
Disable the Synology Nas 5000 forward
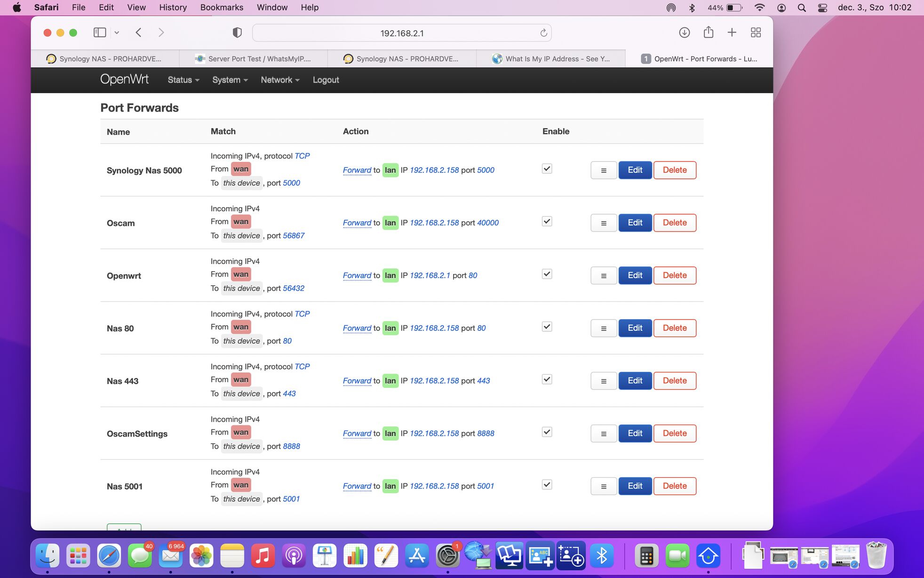547,169
